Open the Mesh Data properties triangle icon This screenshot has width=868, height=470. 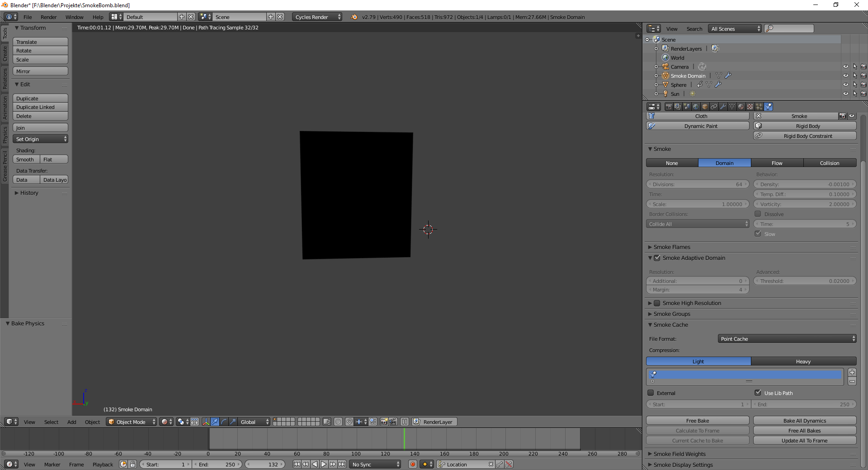tap(732, 107)
